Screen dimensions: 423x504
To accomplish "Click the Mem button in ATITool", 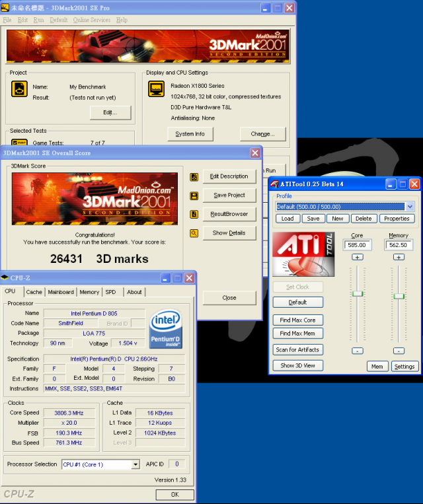I will point(377,367).
